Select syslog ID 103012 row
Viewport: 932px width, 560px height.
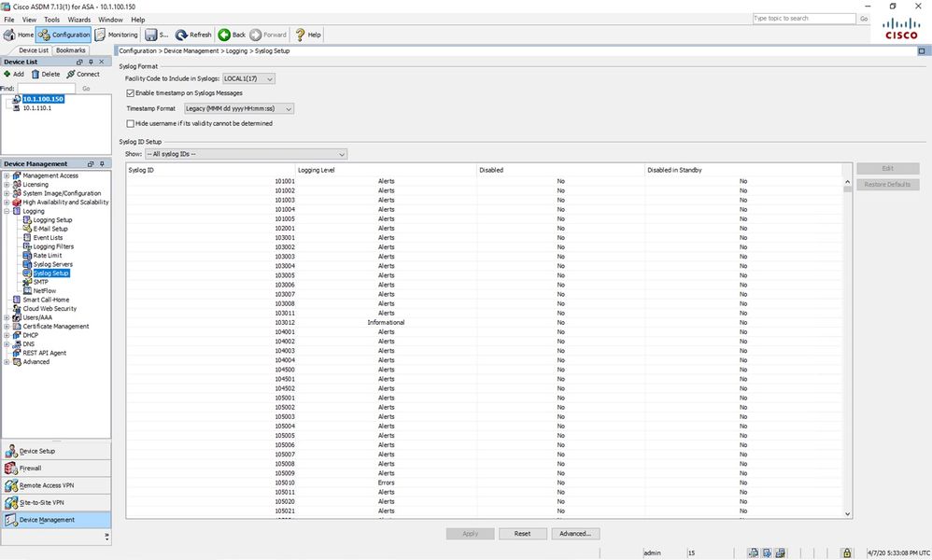(485, 322)
